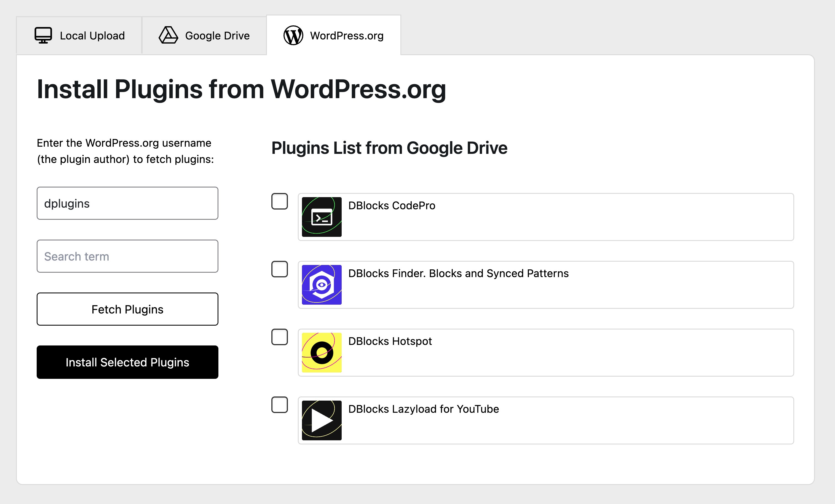
Task: Click the DBlocks Hotspot plugin name
Action: click(390, 341)
